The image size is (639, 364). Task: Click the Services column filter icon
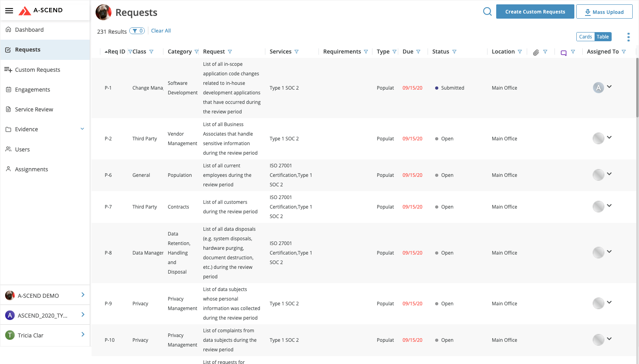click(x=296, y=52)
